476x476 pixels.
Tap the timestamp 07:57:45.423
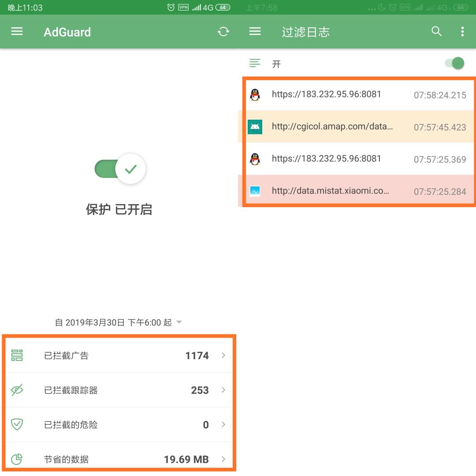point(440,127)
